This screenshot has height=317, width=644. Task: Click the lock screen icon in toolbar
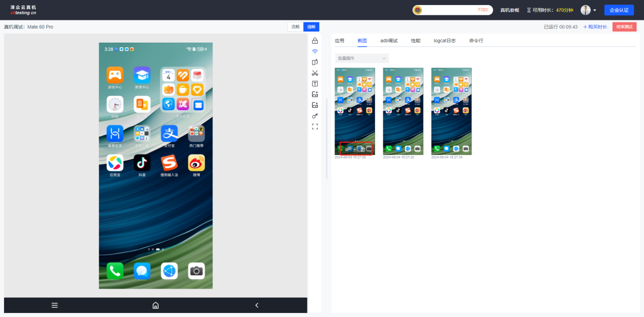coord(315,41)
